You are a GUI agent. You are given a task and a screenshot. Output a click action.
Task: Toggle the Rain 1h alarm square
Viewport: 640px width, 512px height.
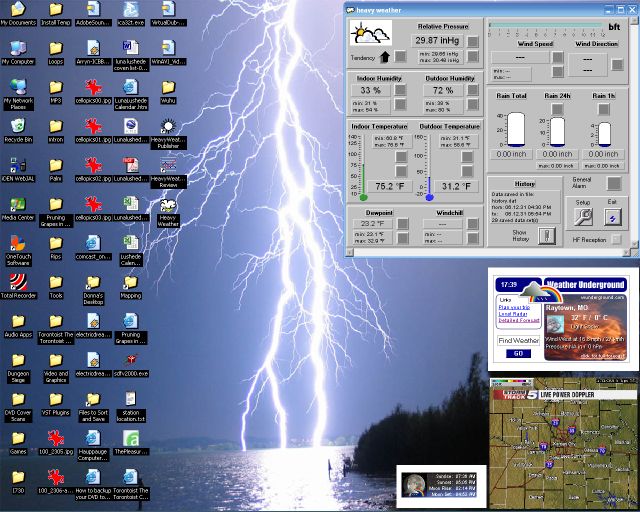[x=604, y=109]
